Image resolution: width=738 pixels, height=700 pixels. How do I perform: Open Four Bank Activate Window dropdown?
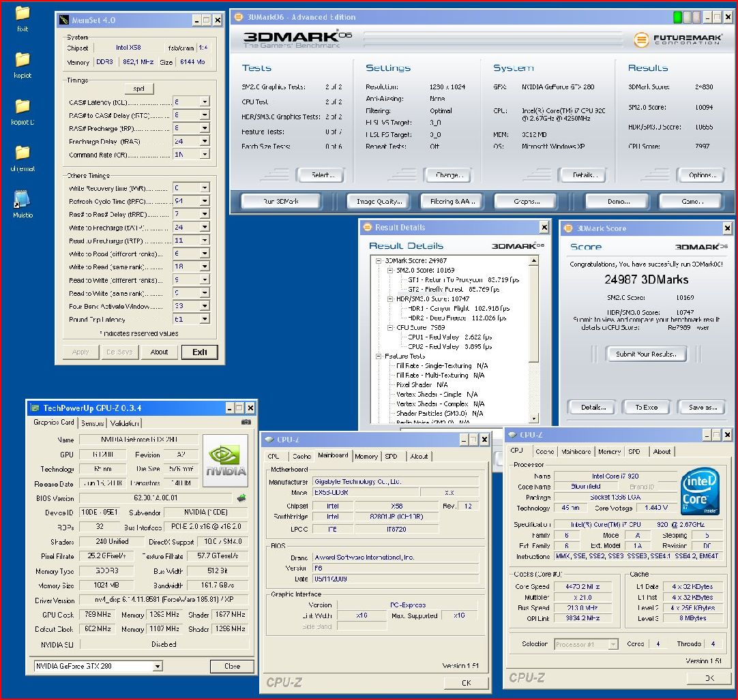(204, 306)
